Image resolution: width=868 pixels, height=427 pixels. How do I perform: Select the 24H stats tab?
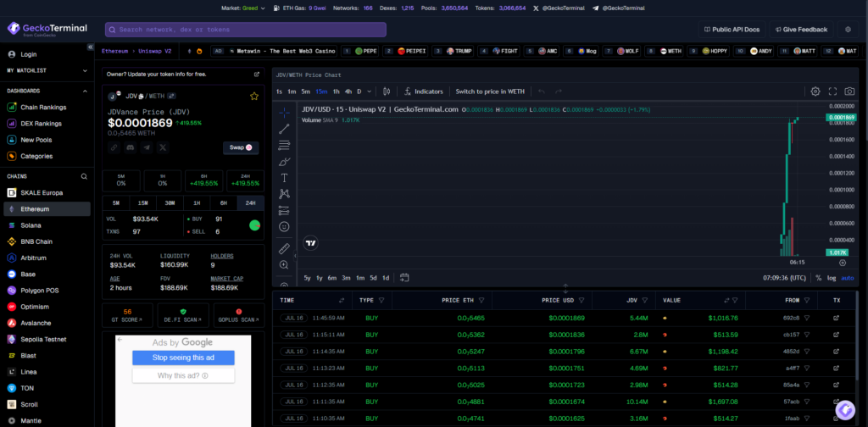pos(250,203)
